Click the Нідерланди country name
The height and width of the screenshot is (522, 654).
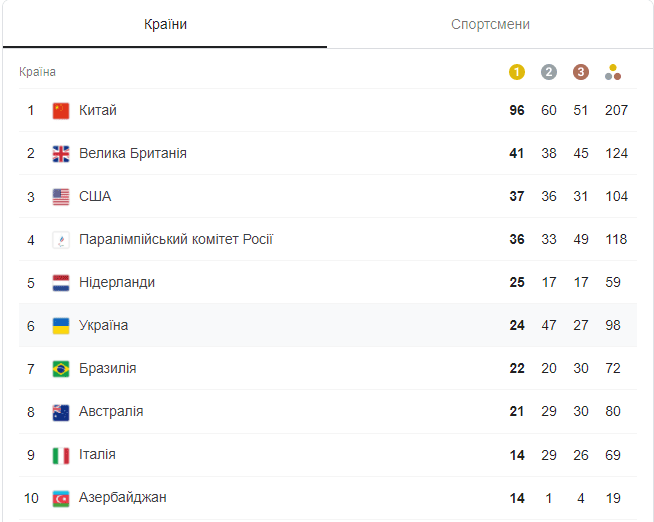117,282
